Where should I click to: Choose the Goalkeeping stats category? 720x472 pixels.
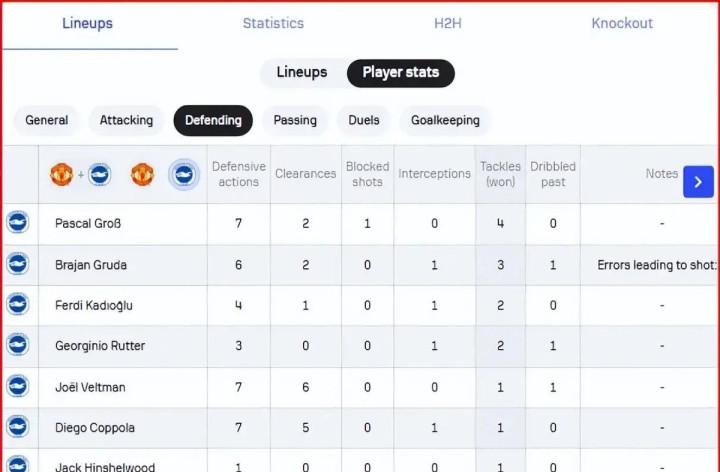(x=445, y=120)
